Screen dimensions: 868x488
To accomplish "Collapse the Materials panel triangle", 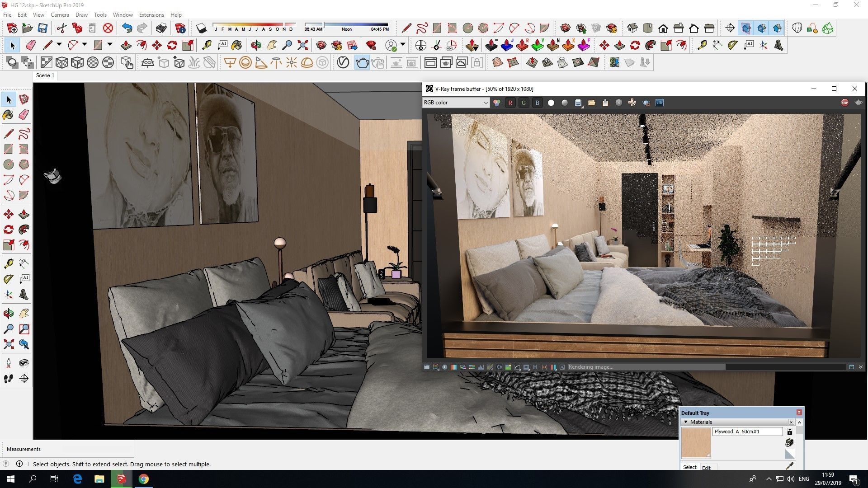I will (686, 422).
